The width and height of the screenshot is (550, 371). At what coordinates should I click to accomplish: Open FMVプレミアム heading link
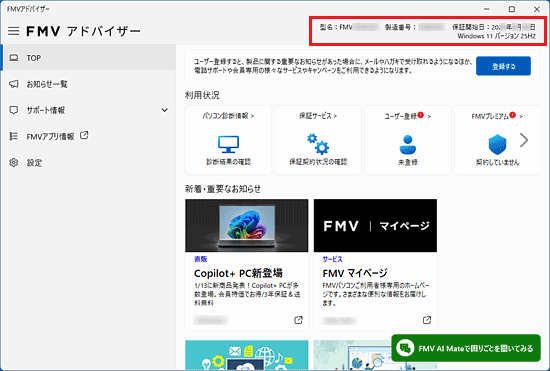click(x=497, y=116)
